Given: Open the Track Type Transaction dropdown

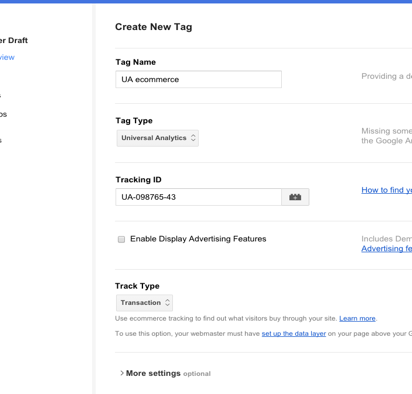Looking at the screenshot, I should [144, 303].
